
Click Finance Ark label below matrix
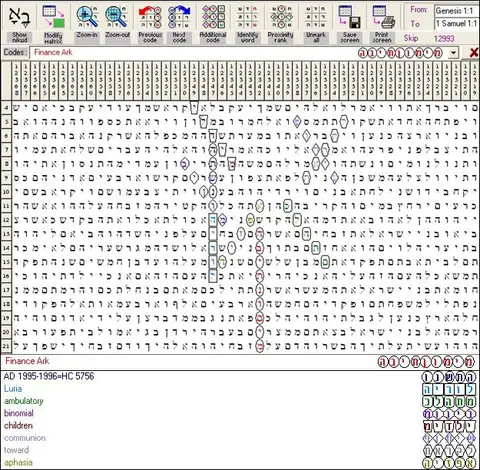27,361
